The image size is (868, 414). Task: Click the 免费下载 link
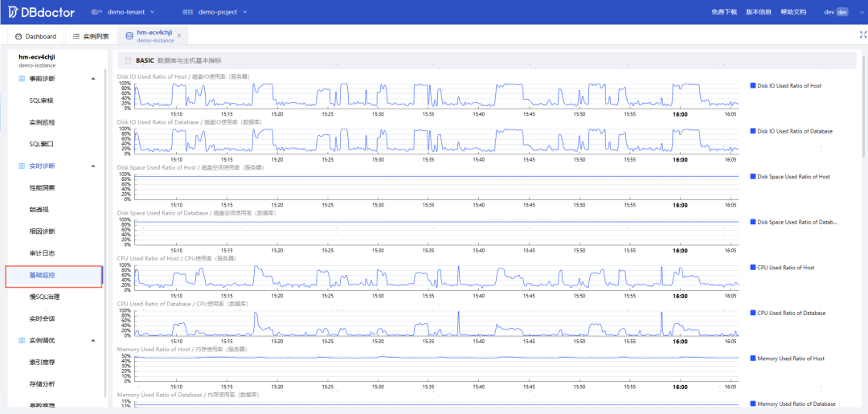(x=724, y=11)
